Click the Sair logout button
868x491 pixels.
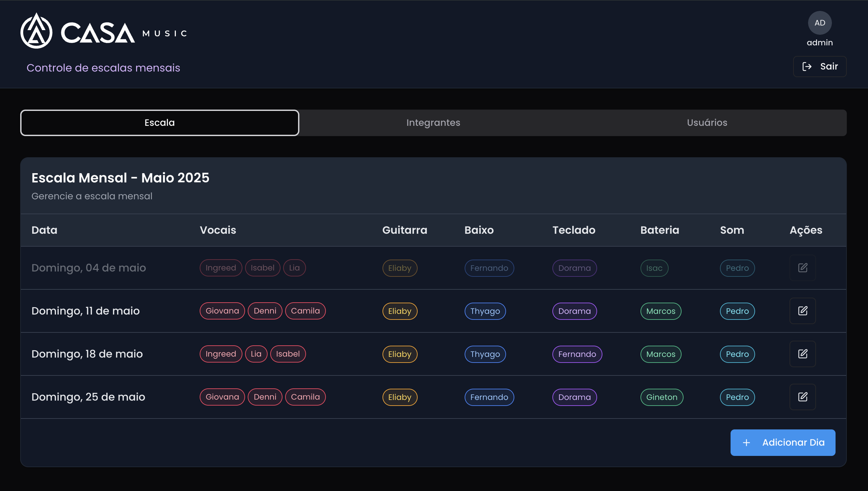[x=819, y=67]
